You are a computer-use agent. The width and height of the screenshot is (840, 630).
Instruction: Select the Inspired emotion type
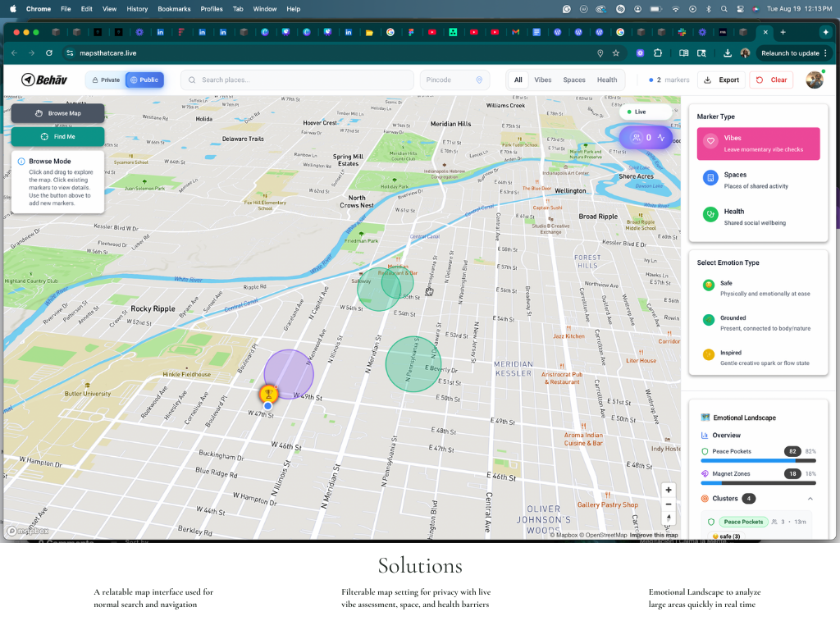(758, 358)
